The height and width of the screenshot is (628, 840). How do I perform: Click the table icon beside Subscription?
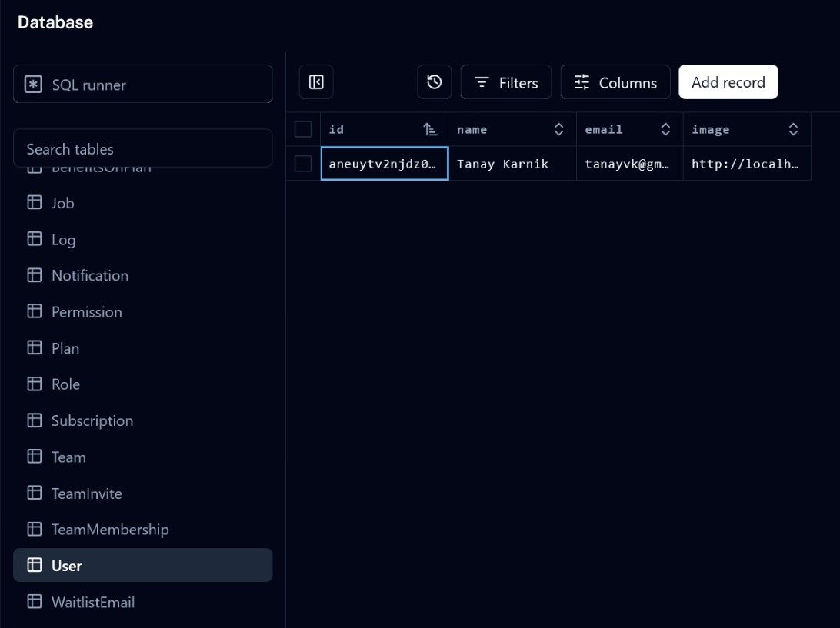tap(34, 420)
